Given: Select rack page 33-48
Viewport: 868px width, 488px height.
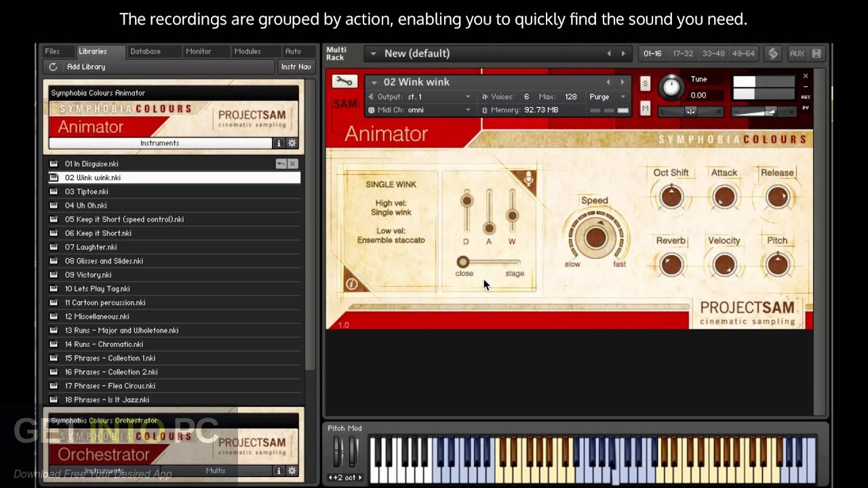Looking at the screenshot, I should [x=713, y=54].
